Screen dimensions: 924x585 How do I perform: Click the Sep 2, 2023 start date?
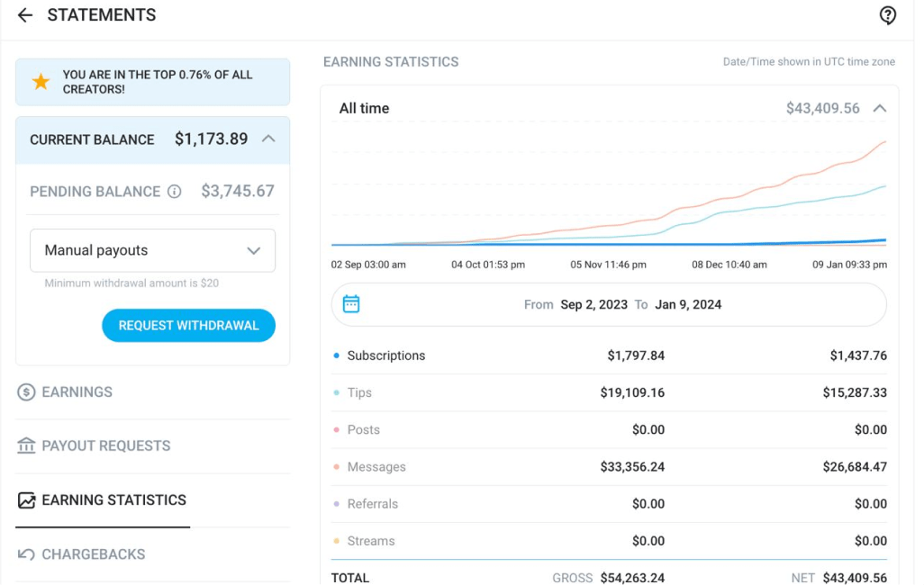(593, 304)
